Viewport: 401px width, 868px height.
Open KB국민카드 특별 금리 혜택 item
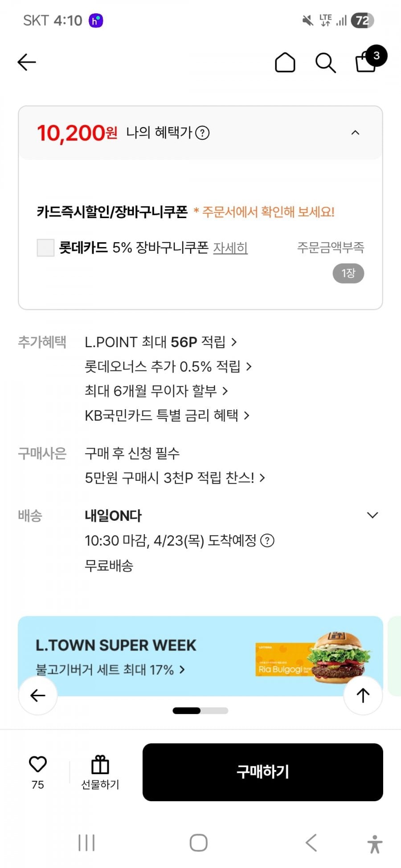pos(167,416)
